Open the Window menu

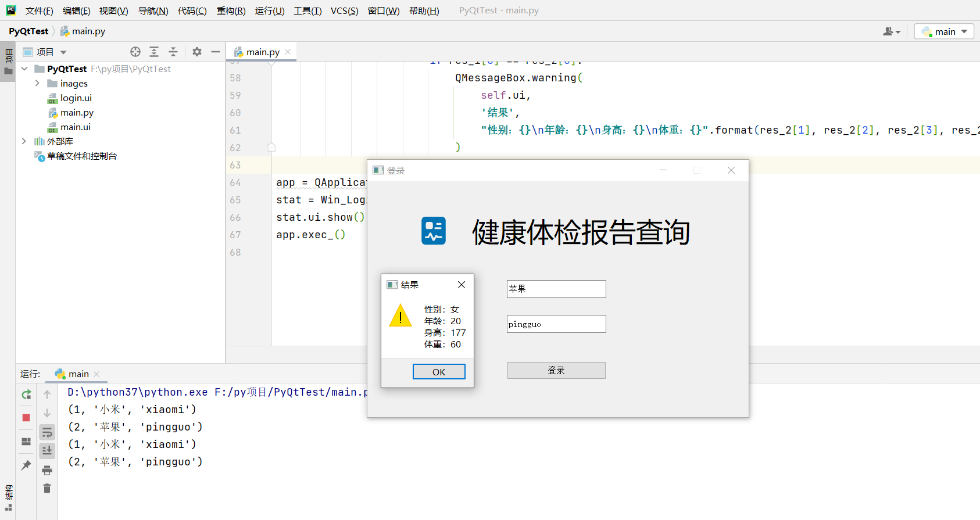(384, 10)
